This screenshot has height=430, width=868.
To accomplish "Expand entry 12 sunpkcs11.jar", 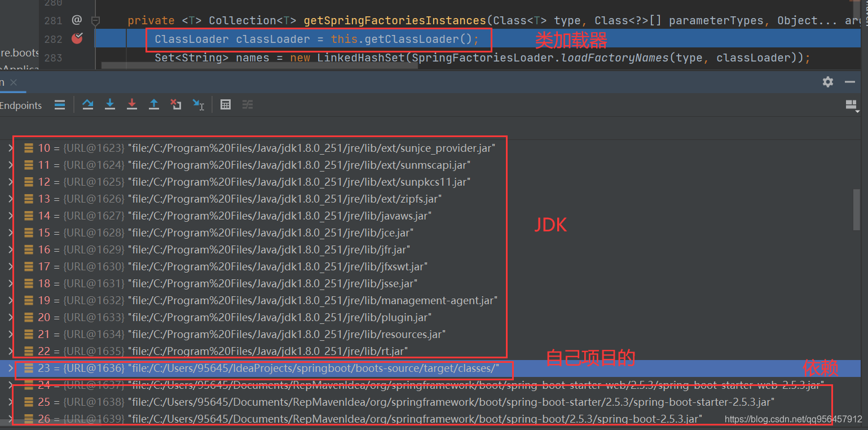I will point(10,182).
